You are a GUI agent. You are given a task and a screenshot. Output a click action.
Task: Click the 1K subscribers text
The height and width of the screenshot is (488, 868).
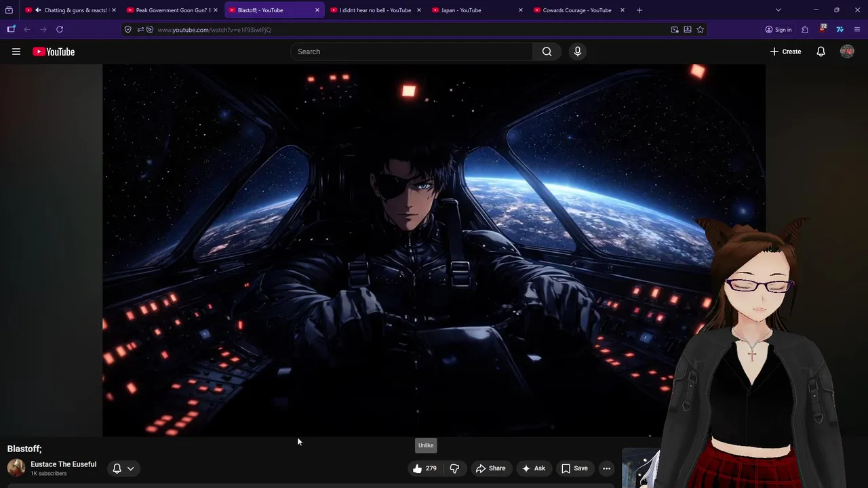tap(49, 474)
